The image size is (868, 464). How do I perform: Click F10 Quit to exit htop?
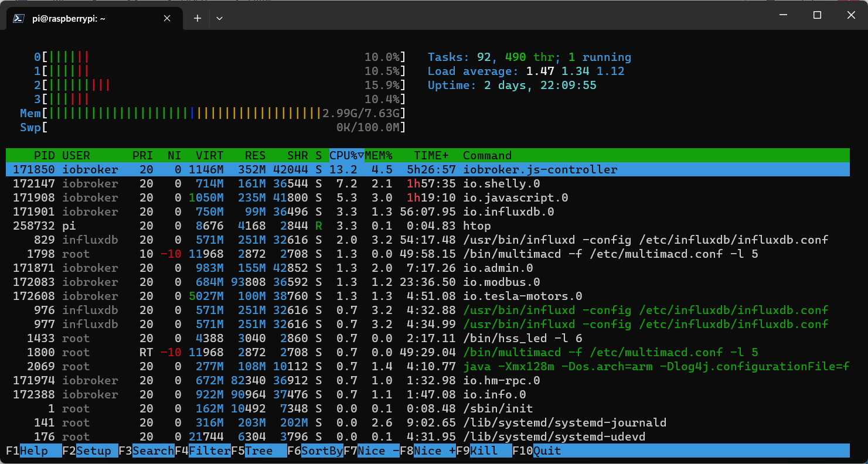pos(546,451)
